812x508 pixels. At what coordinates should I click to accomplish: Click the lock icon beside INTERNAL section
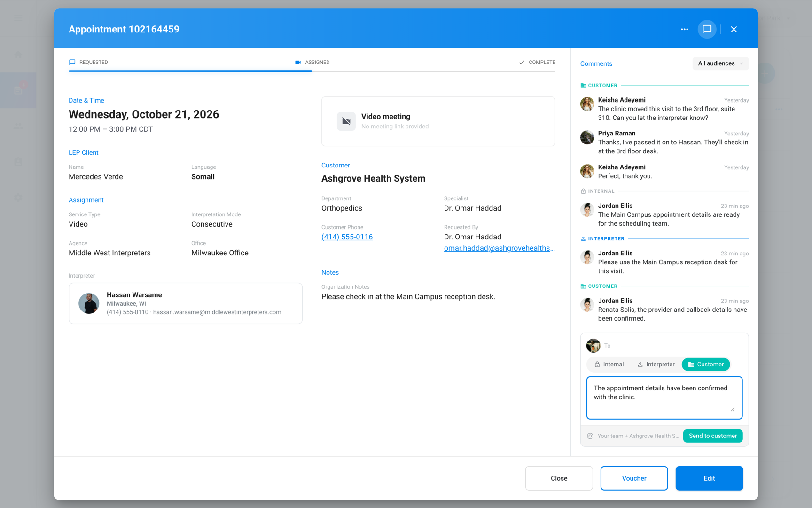[x=583, y=191]
